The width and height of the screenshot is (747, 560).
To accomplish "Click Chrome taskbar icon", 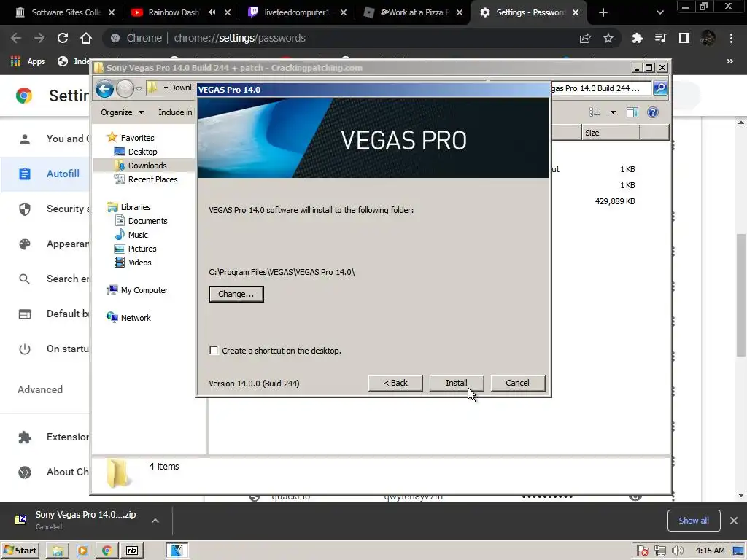I will point(107,551).
